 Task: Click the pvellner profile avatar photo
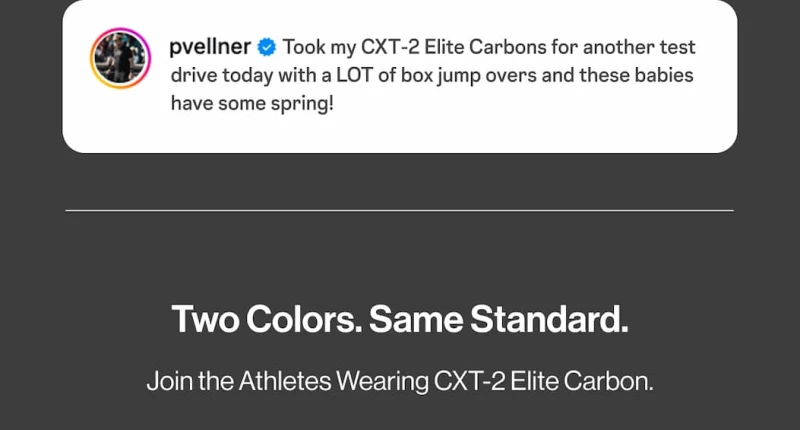(x=120, y=58)
